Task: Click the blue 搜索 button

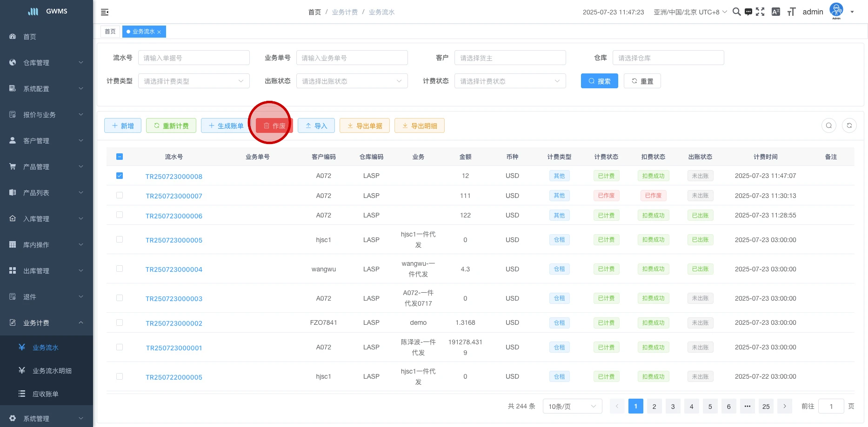Action: coord(599,81)
